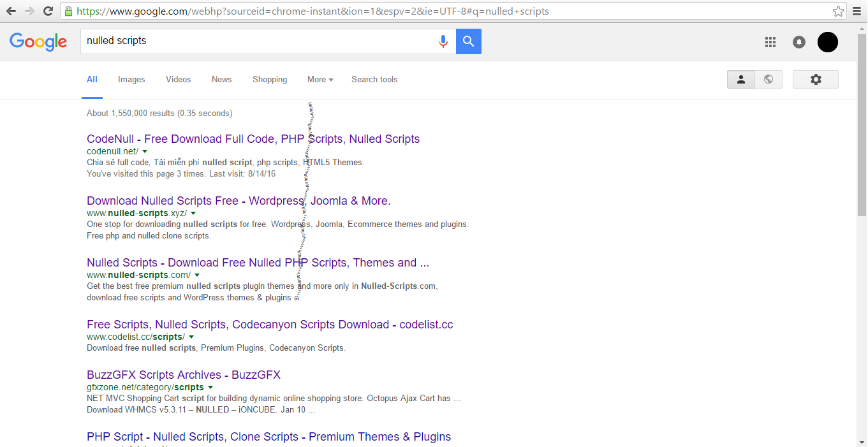Hide private results with the globe toggle

[x=769, y=80]
